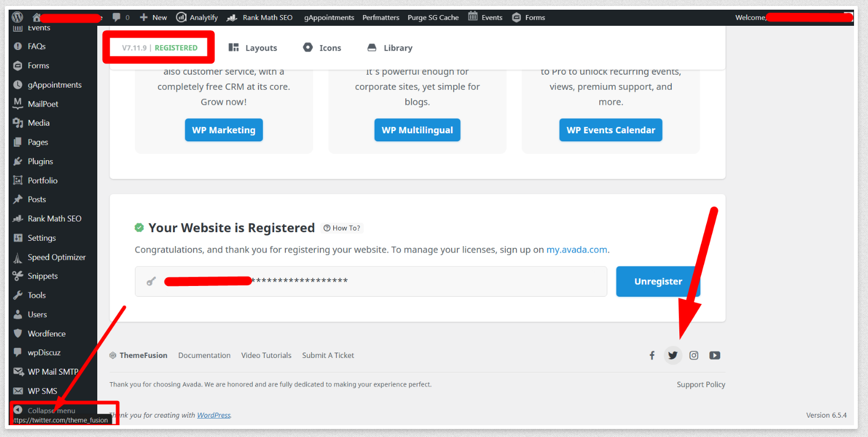This screenshot has height=437, width=868.
Task: Click the WP Multilingual button
Action: coord(417,130)
